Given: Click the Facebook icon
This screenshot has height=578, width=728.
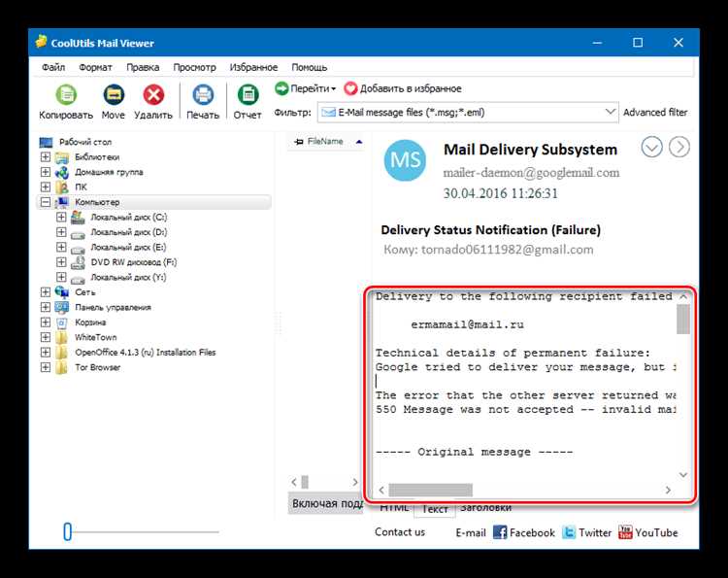Looking at the screenshot, I should tap(500, 532).
